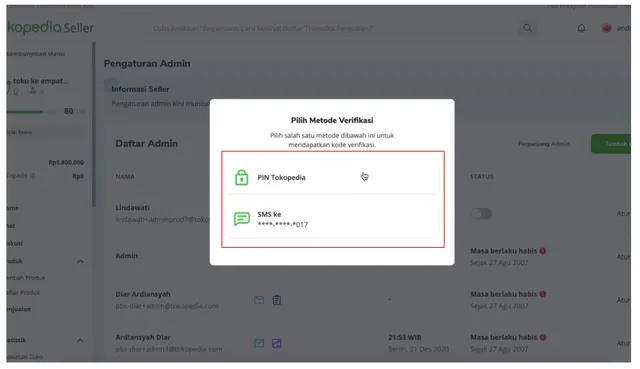Viewport: 640px width, 369px height.
Task: Click Sembunyikan Menu in sidebar
Action: tap(36, 54)
